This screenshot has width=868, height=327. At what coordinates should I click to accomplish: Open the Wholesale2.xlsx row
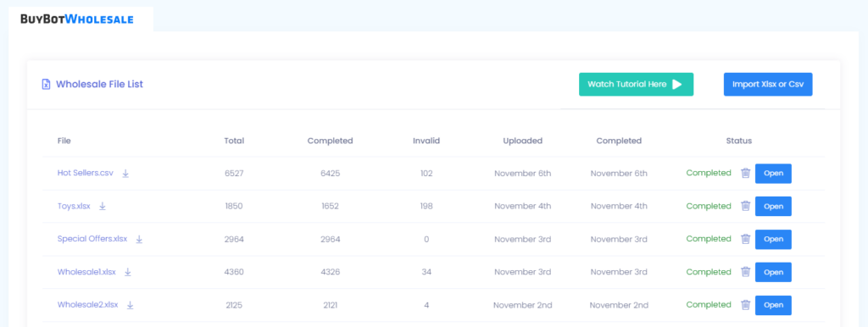773,305
